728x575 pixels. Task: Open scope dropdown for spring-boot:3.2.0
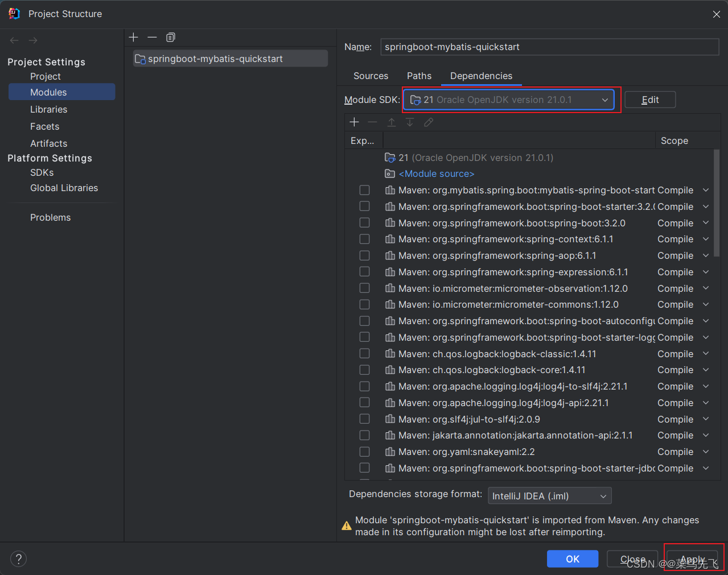point(706,223)
